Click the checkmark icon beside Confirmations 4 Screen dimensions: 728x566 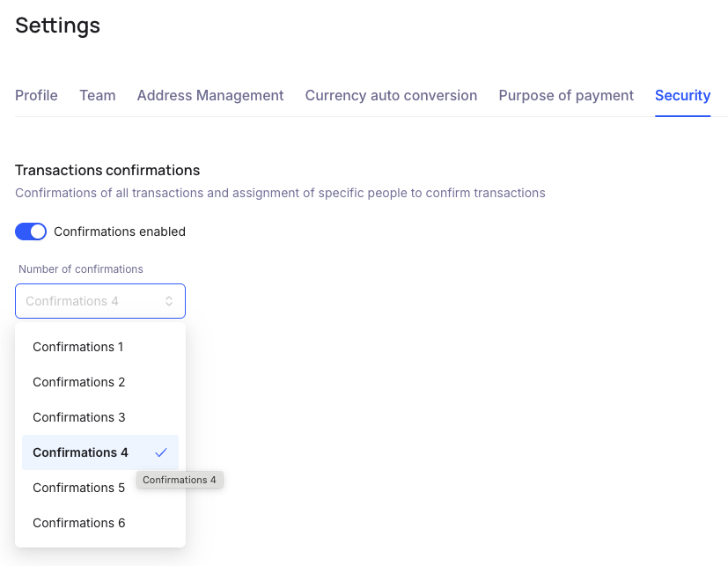pyautogui.click(x=160, y=452)
